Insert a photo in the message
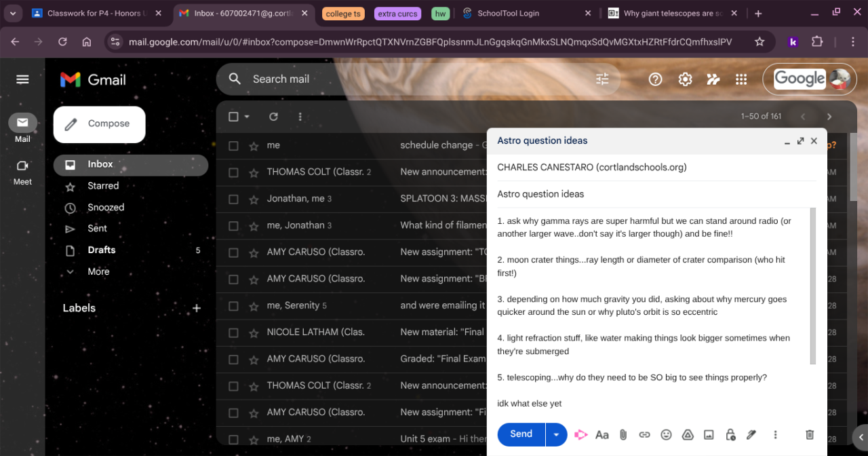Screen dimensions: 868x456 (x=709, y=435)
